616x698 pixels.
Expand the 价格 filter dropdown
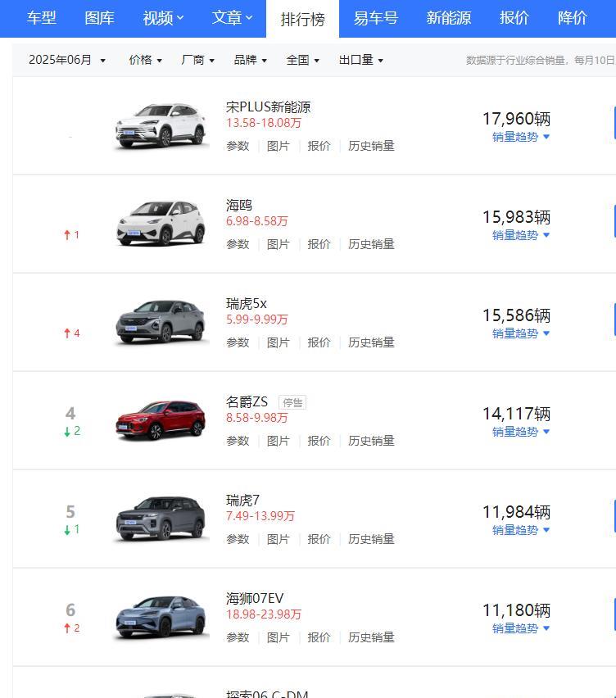(x=146, y=60)
